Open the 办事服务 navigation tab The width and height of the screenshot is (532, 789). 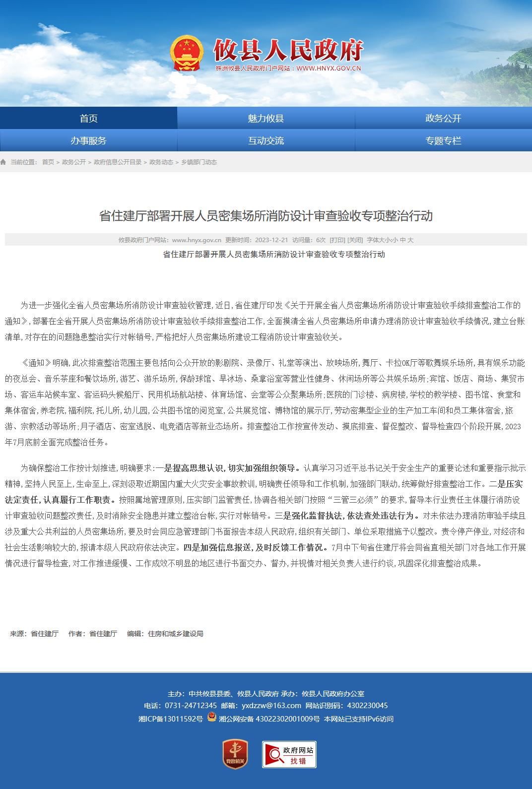(89, 140)
